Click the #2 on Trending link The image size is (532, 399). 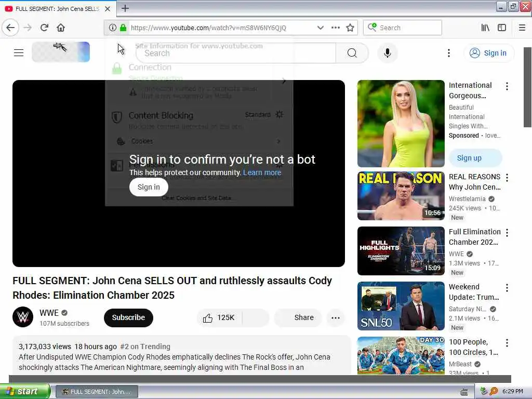[145, 347]
